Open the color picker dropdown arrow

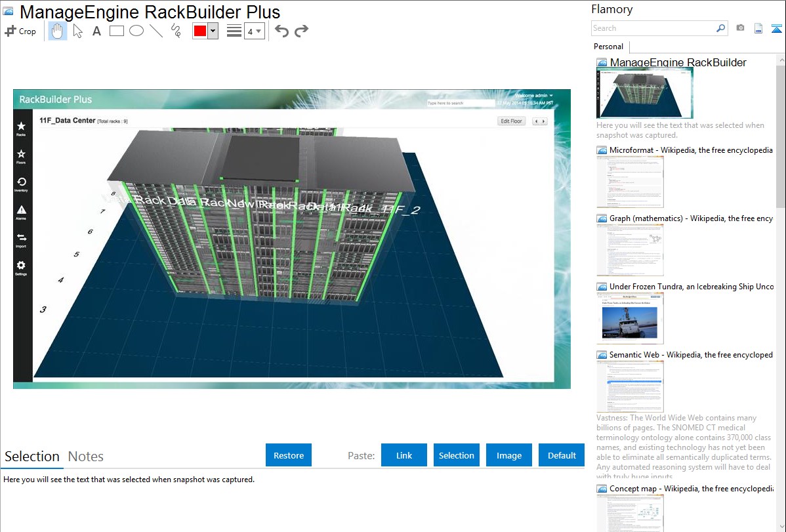click(213, 31)
